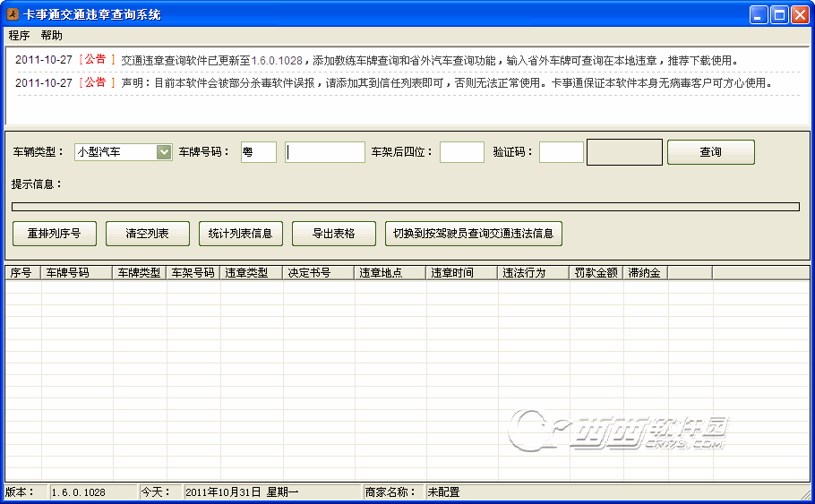This screenshot has width=815, height=504.
Task: Close the 卡事通交通违章查询系统 window
Action: tap(800, 14)
